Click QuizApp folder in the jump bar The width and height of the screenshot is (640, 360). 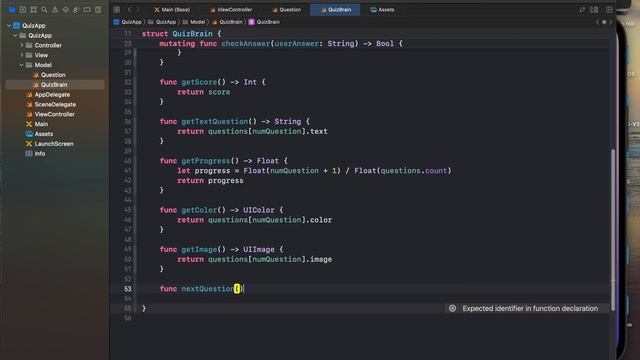click(x=162, y=22)
